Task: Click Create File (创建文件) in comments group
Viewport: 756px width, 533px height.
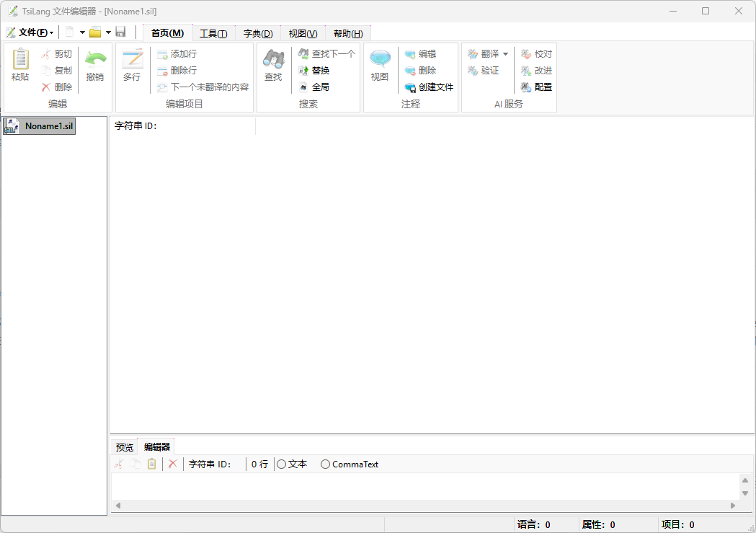Action: (x=430, y=87)
